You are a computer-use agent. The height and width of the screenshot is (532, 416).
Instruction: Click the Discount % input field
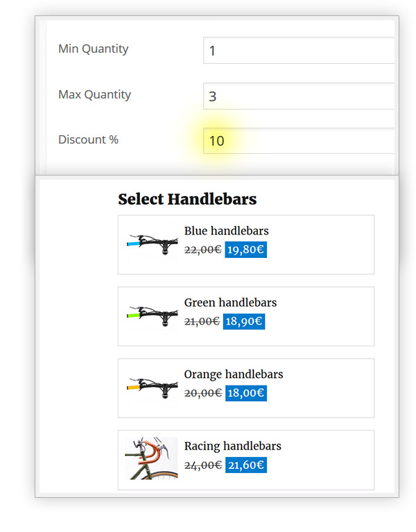click(x=298, y=141)
